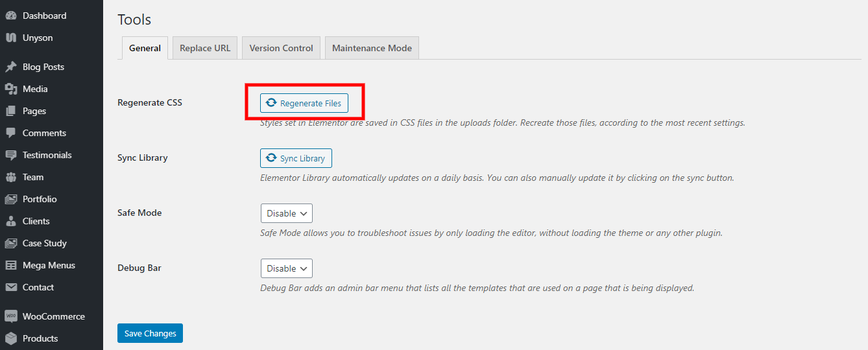This screenshot has height=350, width=868.
Task: Switch to the Version Control tab
Action: point(281,48)
